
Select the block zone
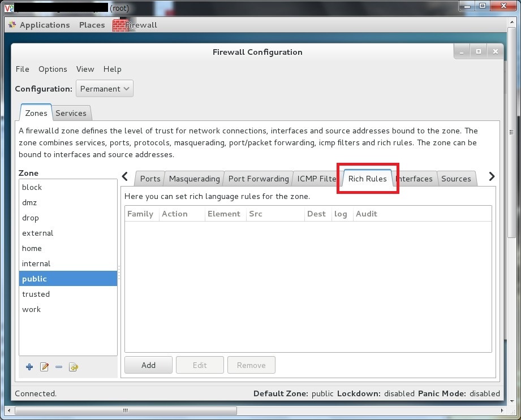[68, 187]
